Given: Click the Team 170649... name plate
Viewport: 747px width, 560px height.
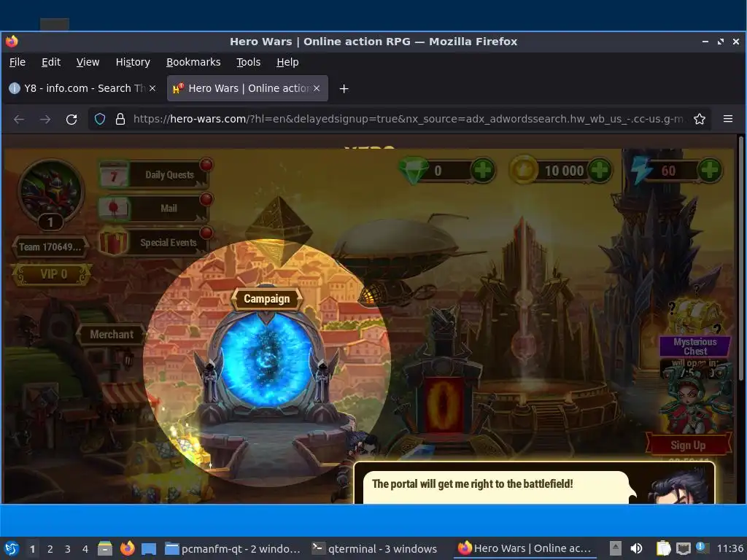Looking at the screenshot, I should pyautogui.click(x=50, y=246).
